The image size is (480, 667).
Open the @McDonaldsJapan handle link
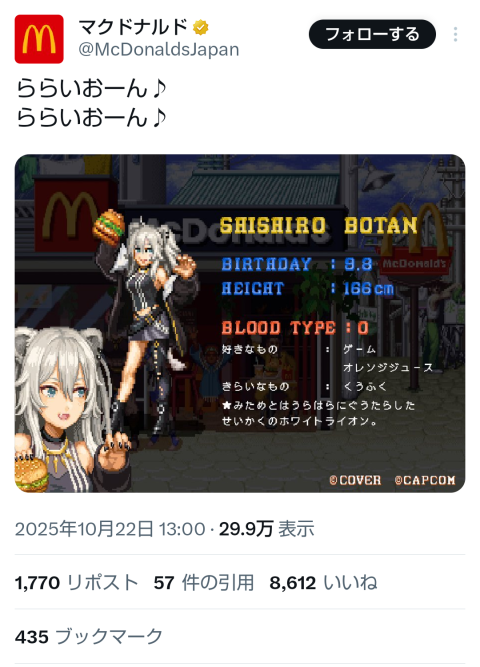[159, 50]
